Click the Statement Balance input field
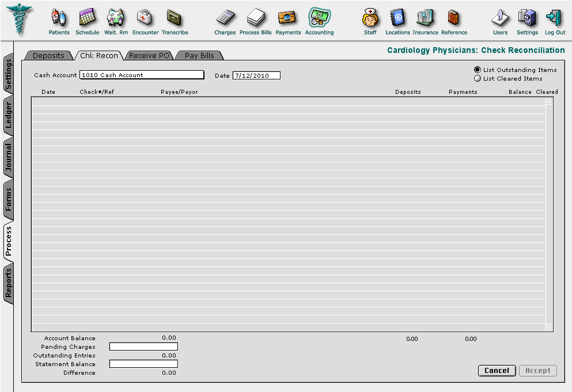The height and width of the screenshot is (392, 572). (x=144, y=364)
